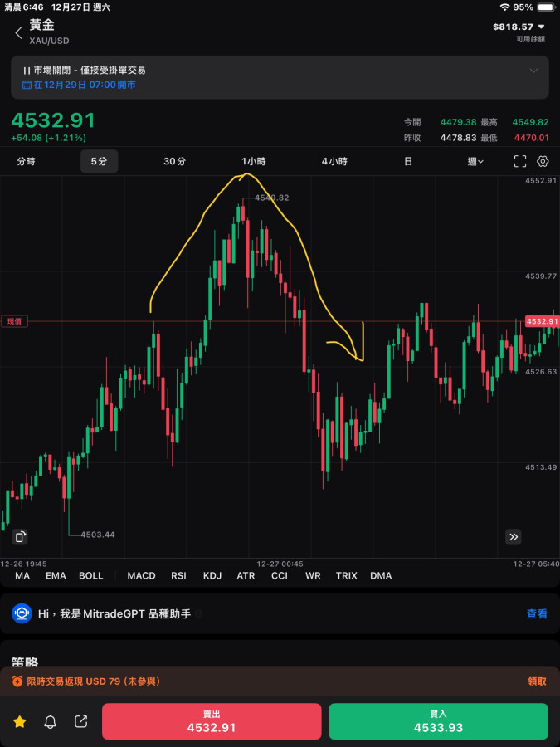Open the fullscreen chart icon
Screen dimensions: 560x747
pos(520,162)
